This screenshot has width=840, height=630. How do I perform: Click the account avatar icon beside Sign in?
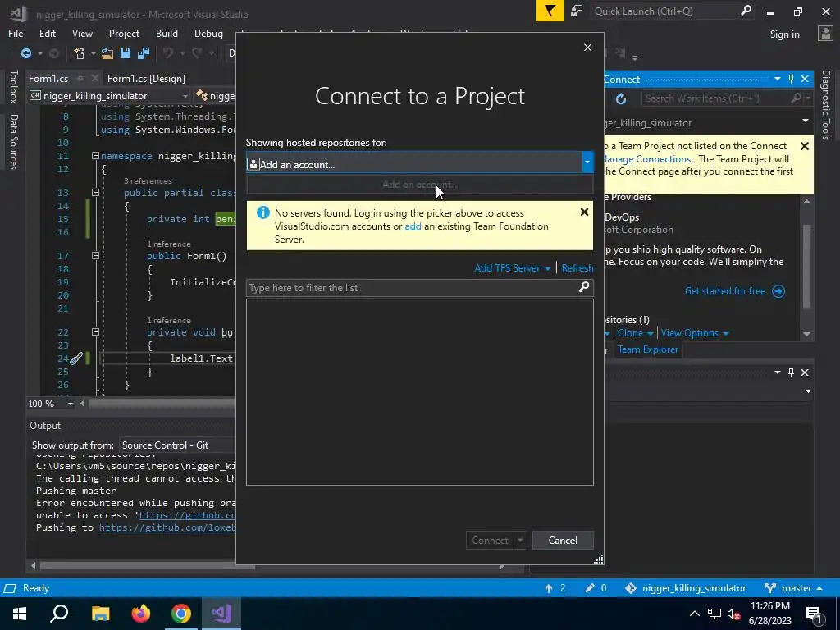(x=825, y=34)
